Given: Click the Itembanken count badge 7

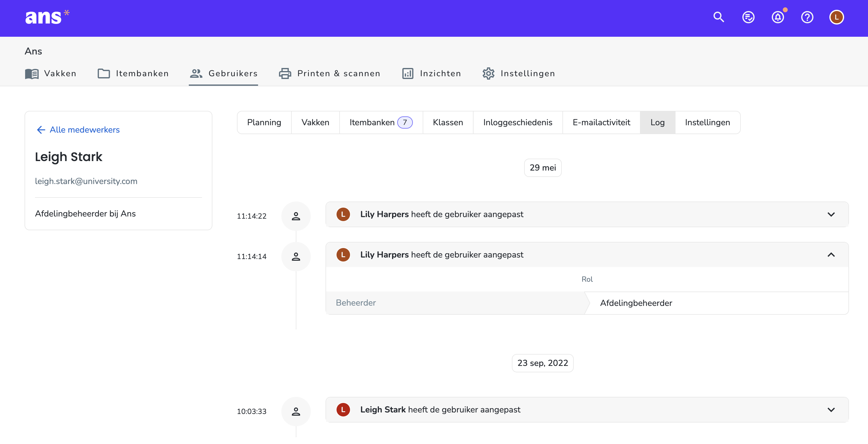Looking at the screenshot, I should coord(405,122).
